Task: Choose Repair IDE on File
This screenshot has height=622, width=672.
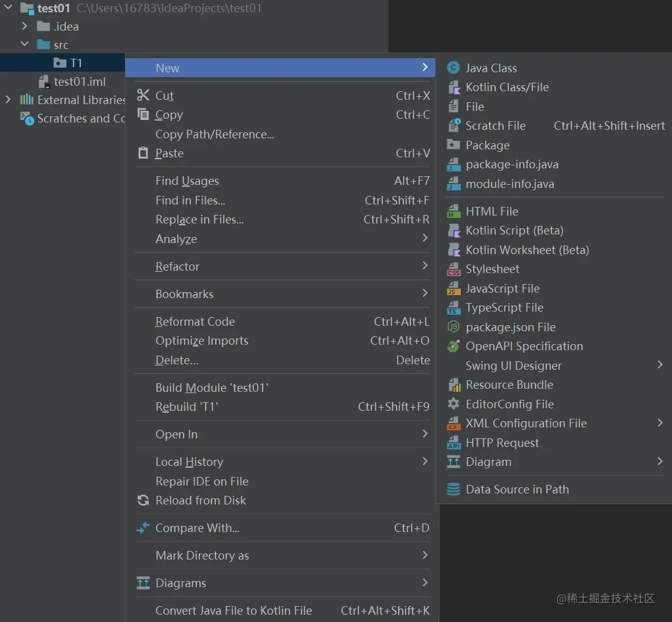Action: click(x=280, y=481)
